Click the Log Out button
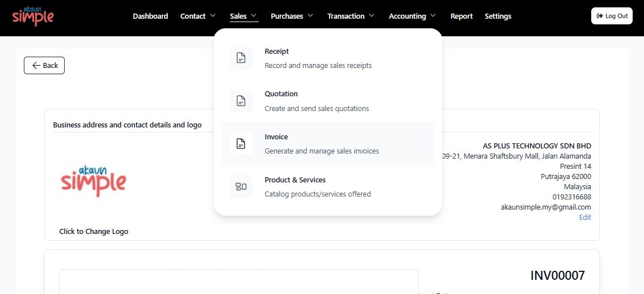The image size is (644, 294). click(x=612, y=16)
